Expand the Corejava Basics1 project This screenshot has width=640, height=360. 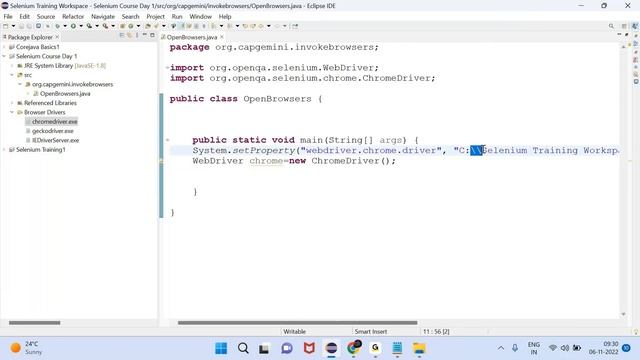point(4,47)
